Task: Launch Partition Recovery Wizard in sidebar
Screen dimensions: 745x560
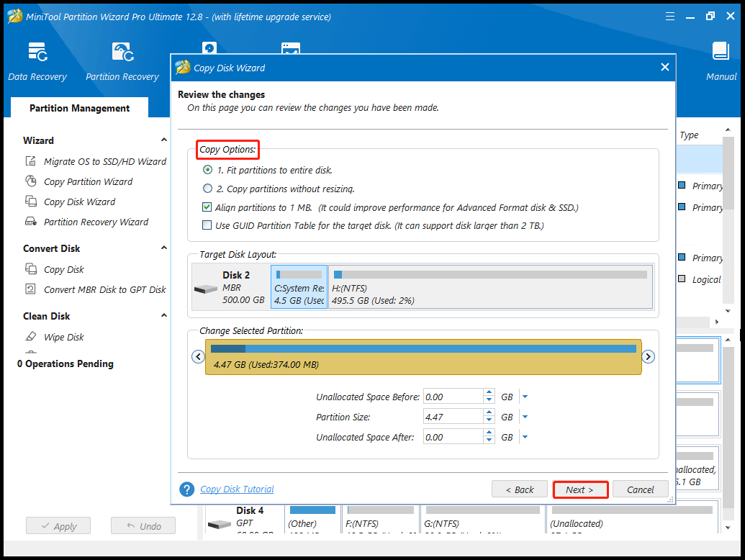Action: 87,222
